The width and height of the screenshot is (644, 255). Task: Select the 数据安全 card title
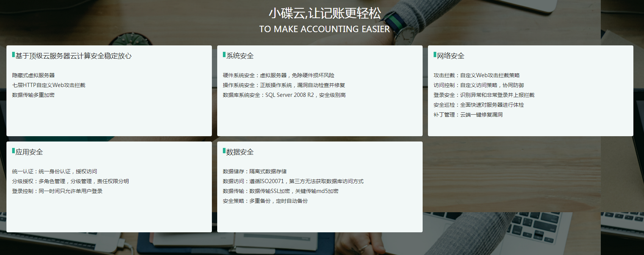[x=240, y=152]
